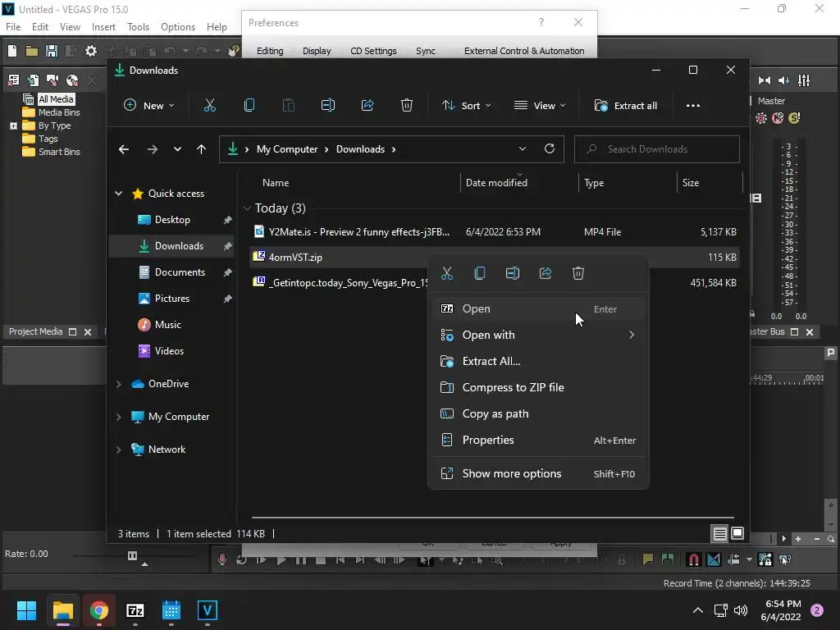The width and height of the screenshot is (840, 630).
Task: Click the Copy icon in Explorer toolbar
Action: [x=249, y=106]
